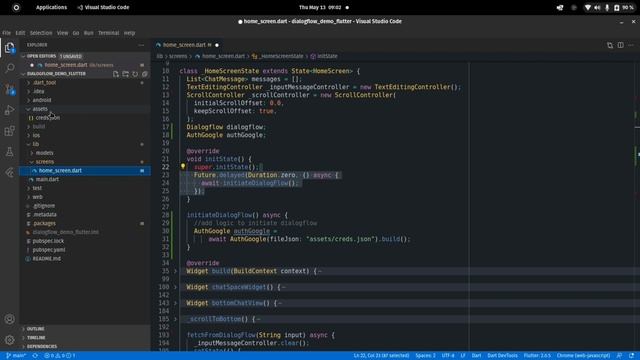The height and width of the screenshot is (360, 640).
Task: Open the Manage gear icon
Action: point(9,340)
